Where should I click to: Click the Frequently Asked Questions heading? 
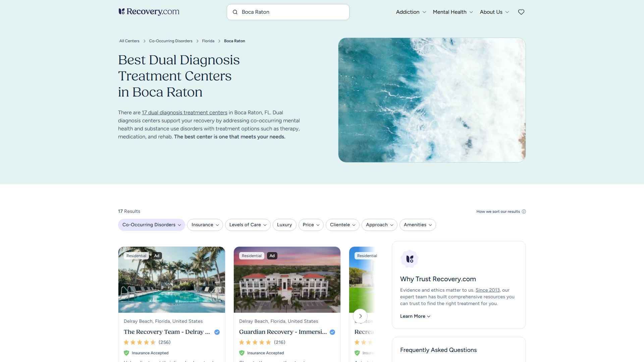click(438, 350)
